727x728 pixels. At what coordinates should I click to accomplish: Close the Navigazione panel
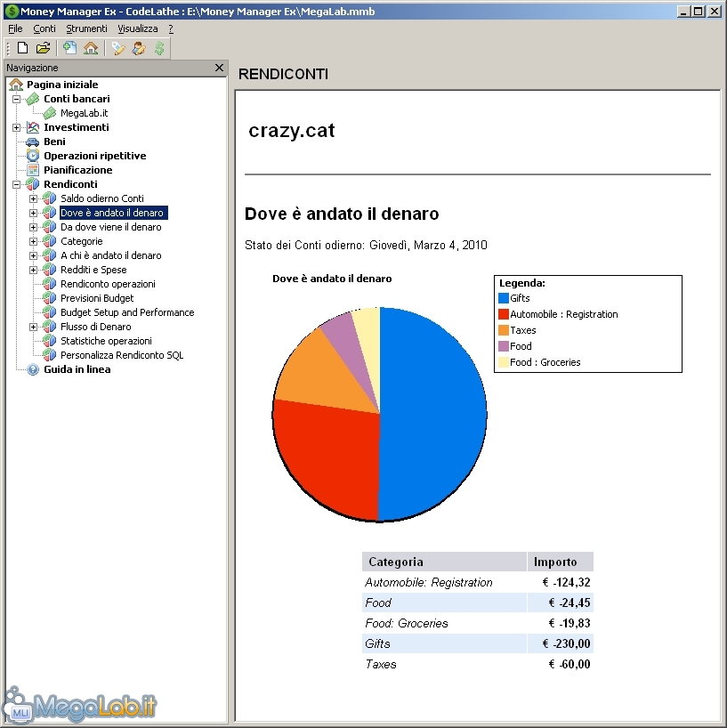pyautogui.click(x=219, y=68)
